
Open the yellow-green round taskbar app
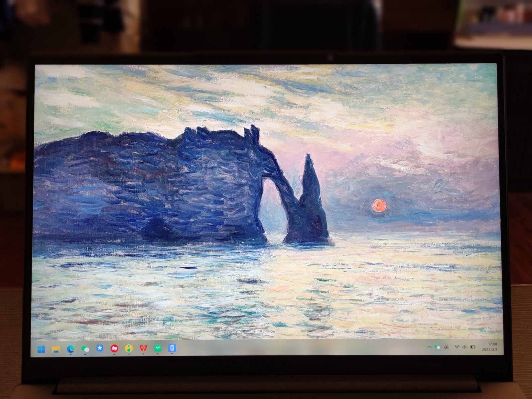pyautogui.click(x=129, y=348)
